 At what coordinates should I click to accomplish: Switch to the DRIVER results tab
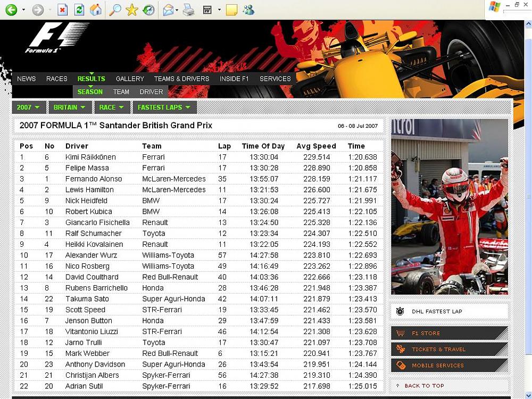click(x=151, y=92)
